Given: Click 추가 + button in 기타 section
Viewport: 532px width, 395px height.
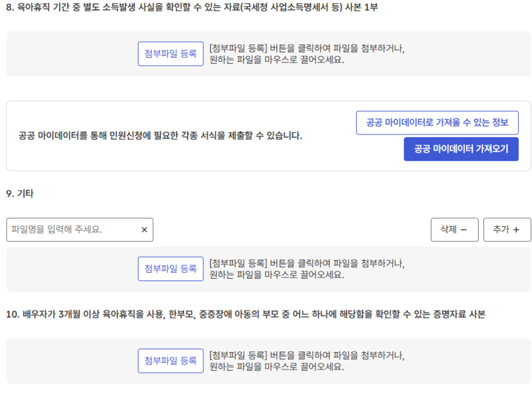Looking at the screenshot, I should [x=507, y=230].
